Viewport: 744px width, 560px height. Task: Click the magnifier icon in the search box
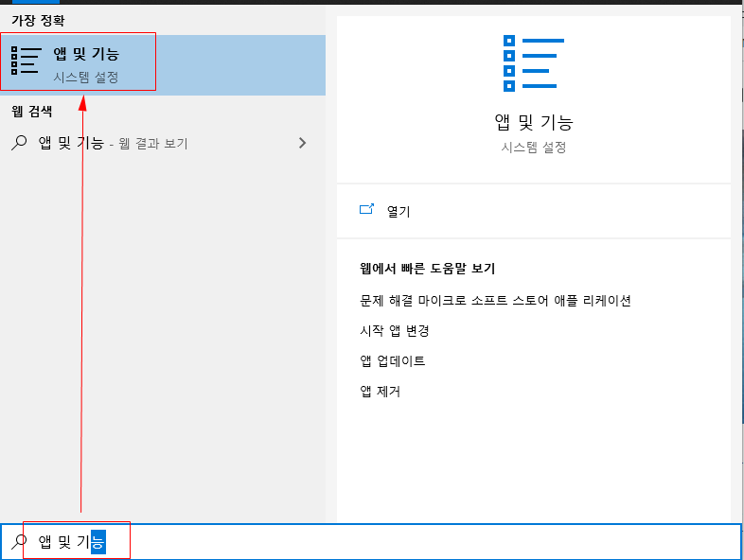point(19,541)
